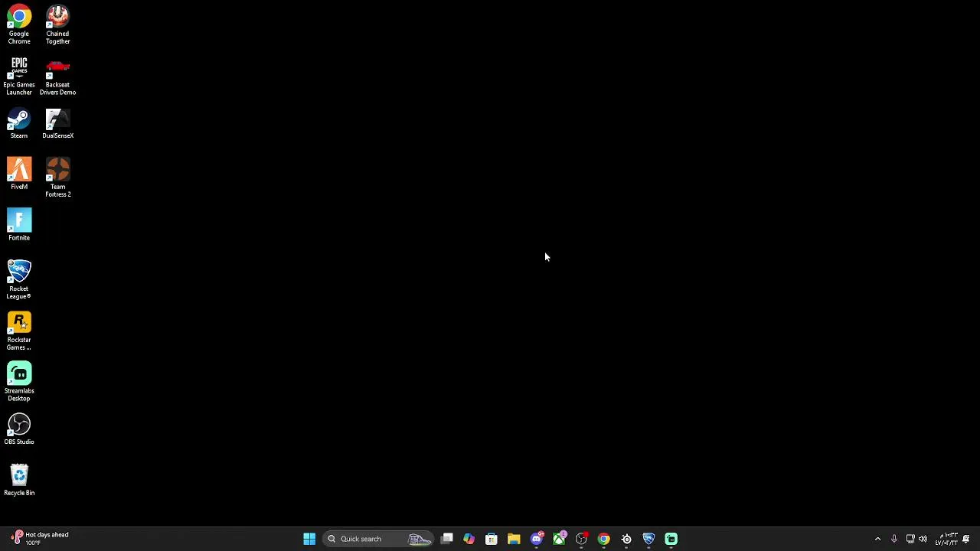The image size is (980, 551).
Task: Expand the hidden system tray icons
Action: 877,539
